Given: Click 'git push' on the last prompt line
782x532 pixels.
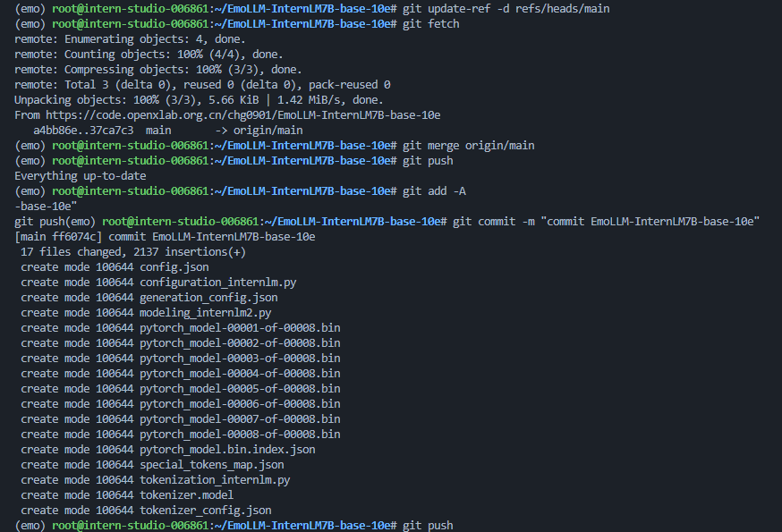Looking at the screenshot, I should pyautogui.click(x=428, y=525).
